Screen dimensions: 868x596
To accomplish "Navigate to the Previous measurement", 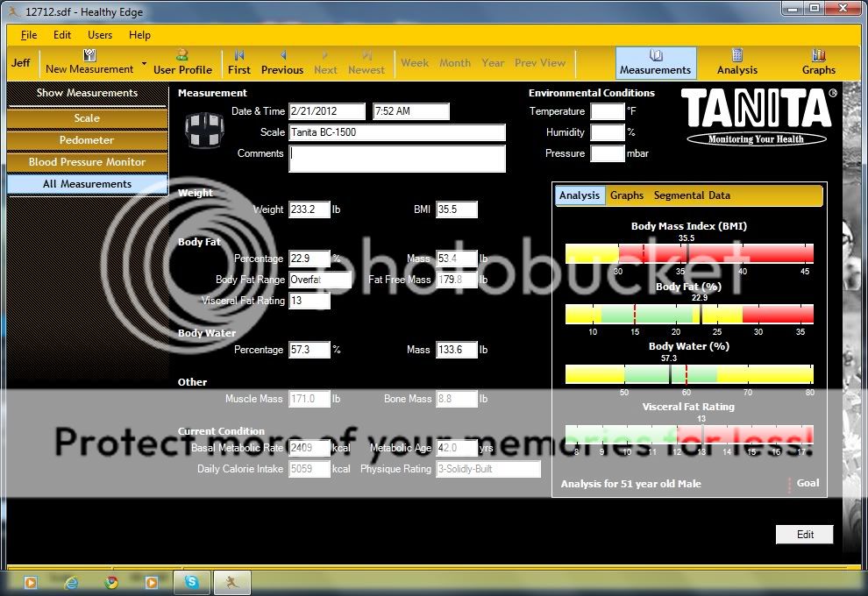I will (282, 56).
